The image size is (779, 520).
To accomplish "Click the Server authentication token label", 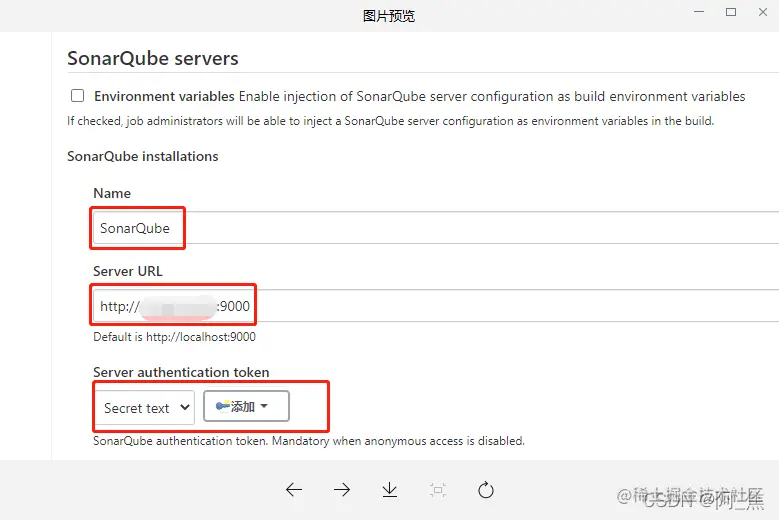I will pyautogui.click(x=181, y=372).
